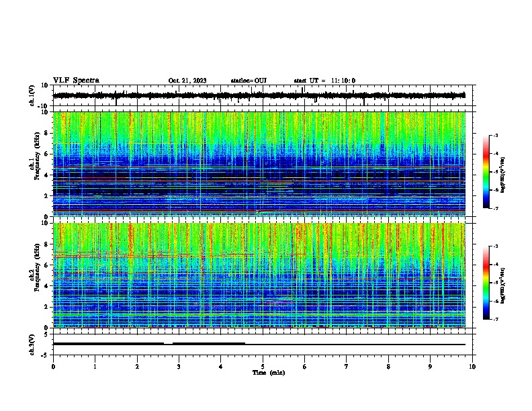
Task: Click the time axis tick label "1"
Action: (95, 367)
